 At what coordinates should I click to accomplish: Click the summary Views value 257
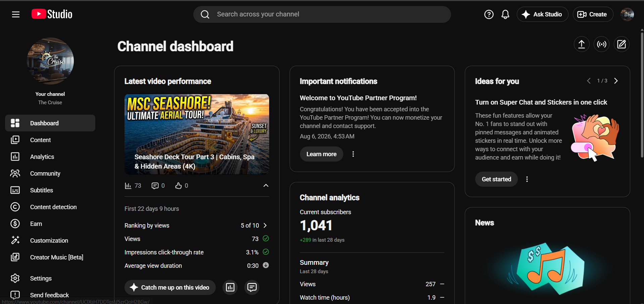pos(431,284)
